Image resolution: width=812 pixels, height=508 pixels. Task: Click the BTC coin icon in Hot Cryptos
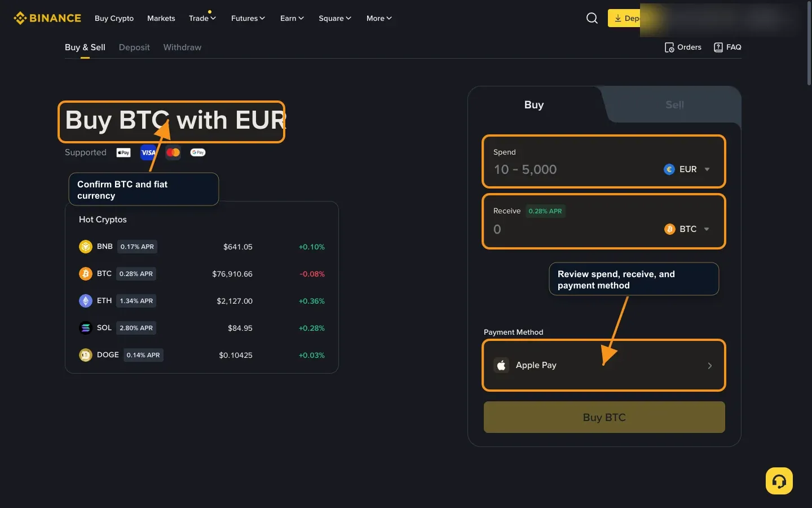point(86,274)
